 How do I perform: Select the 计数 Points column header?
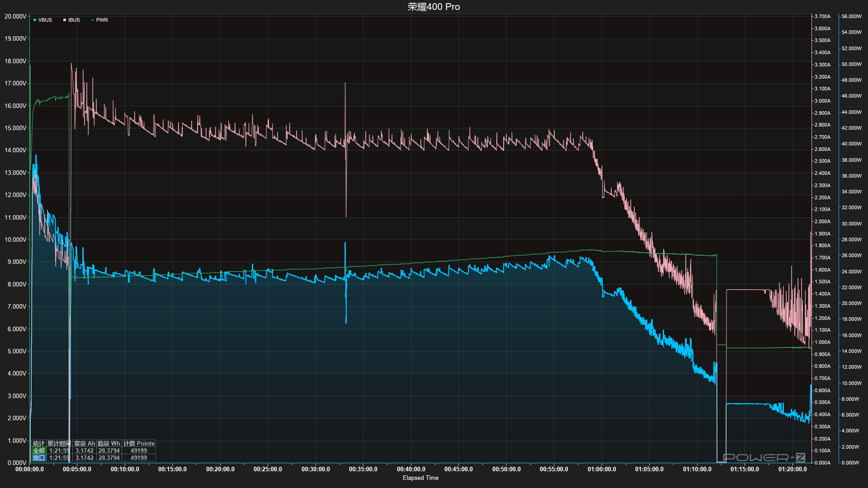click(139, 444)
